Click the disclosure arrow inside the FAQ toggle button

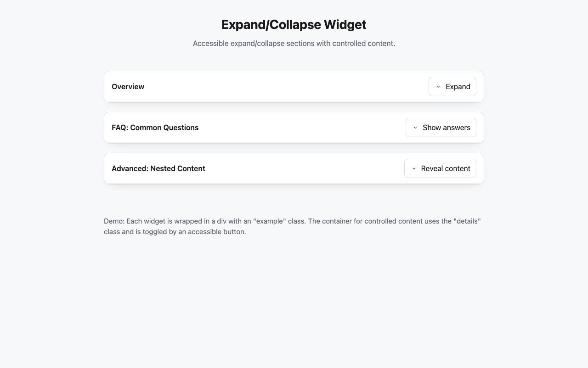click(415, 127)
